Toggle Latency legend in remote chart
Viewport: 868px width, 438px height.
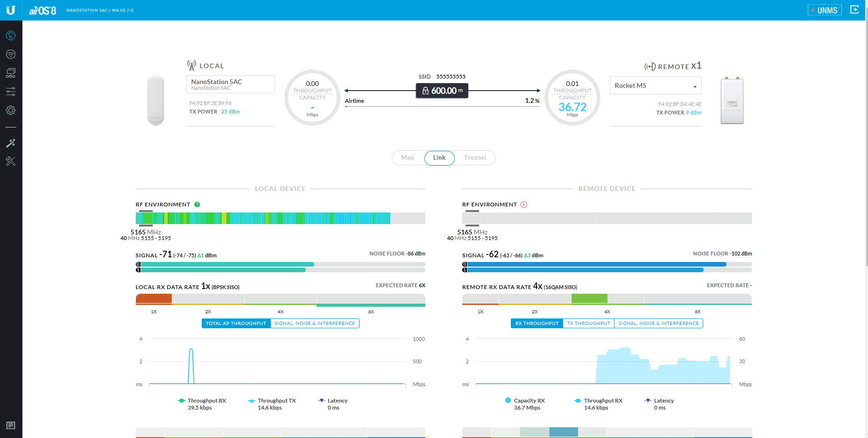(659, 404)
